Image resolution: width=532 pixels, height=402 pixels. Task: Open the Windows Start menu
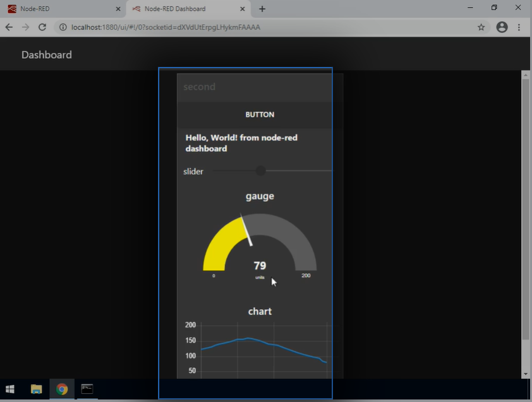pos(10,389)
